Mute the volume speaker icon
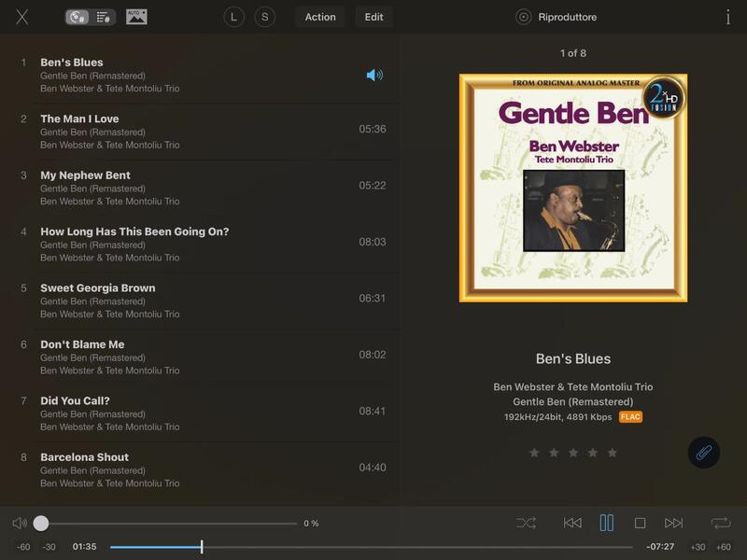Screen dimensions: 747x560 coord(20,524)
